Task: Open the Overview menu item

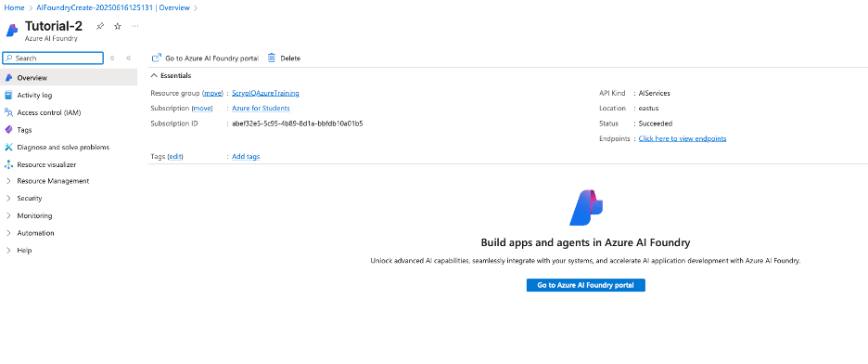Action: [69, 78]
